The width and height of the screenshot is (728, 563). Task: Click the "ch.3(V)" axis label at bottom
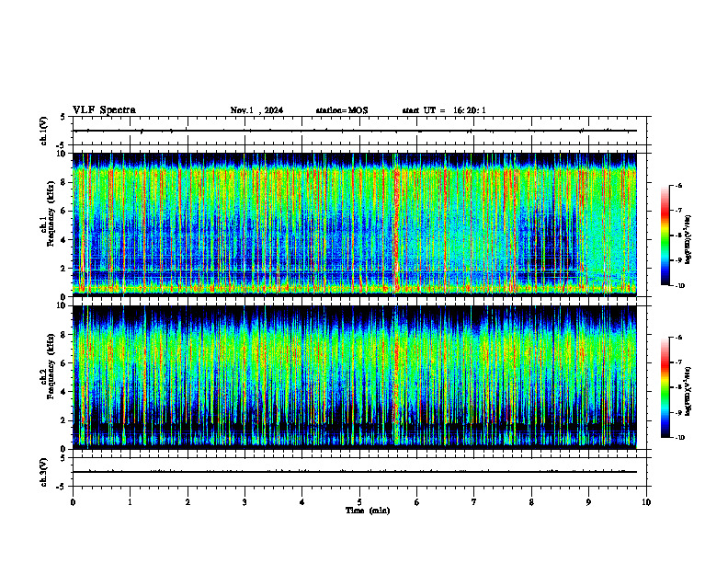43,472
